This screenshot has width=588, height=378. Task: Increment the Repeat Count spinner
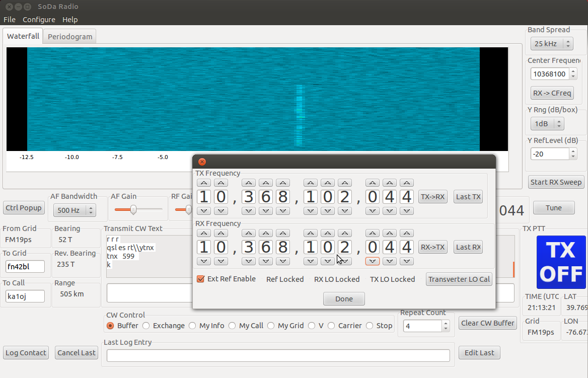coord(446,323)
